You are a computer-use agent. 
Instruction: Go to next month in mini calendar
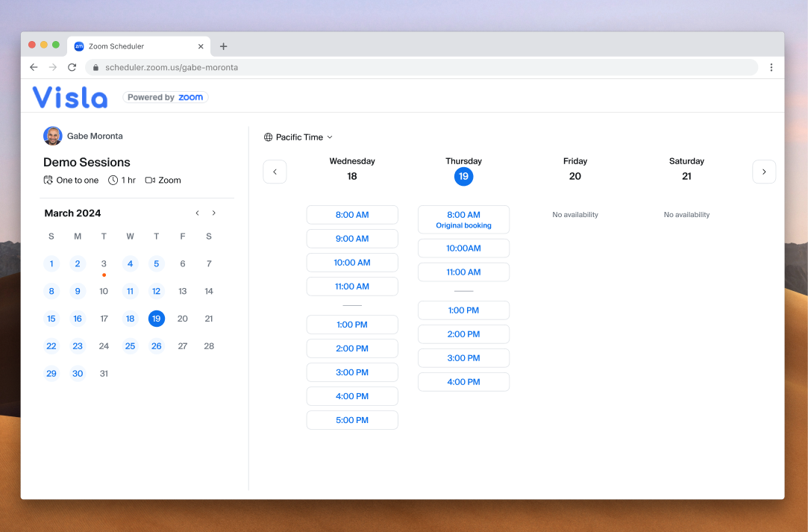point(214,213)
